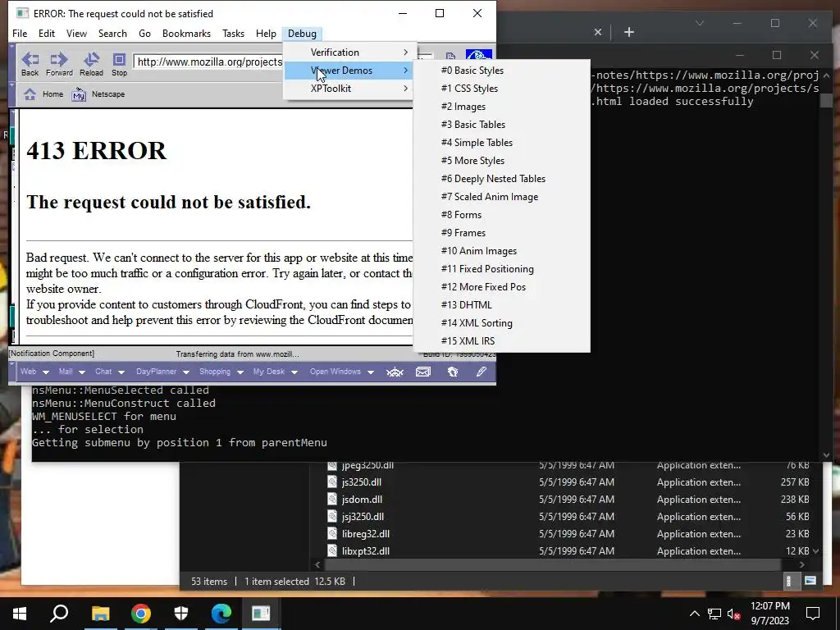This screenshot has height=630, width=840.
Task: Switch Explorer to details view icon
Action: point(788,582)
